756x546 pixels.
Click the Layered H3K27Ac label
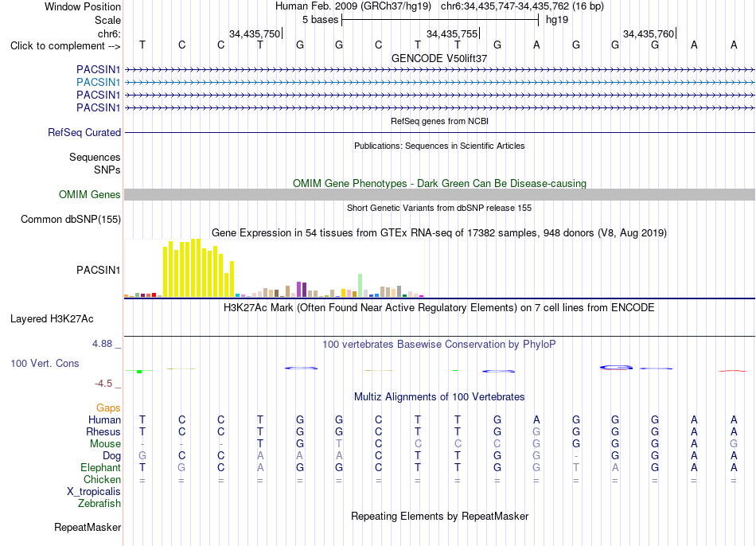point(52,319)
